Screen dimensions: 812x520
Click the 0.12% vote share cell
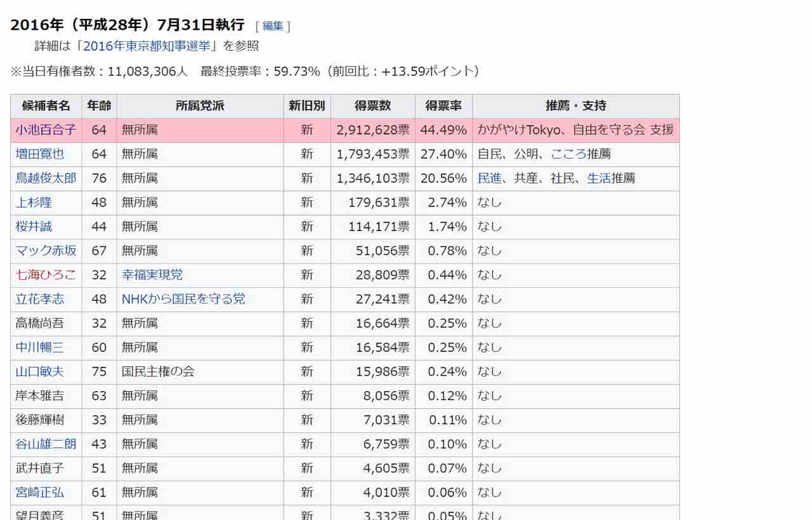[443, 396]
